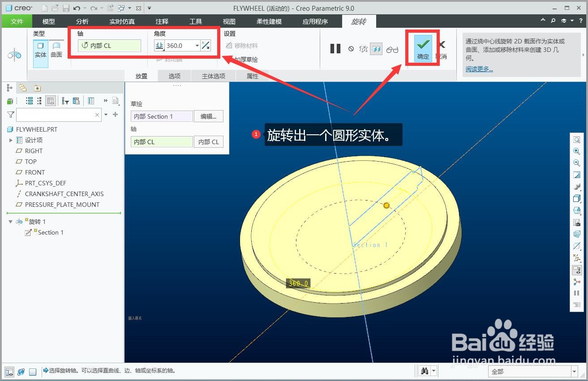Confirm with the 确定 check button
Screen dimensions: 588x381
(x=423, y=48)
